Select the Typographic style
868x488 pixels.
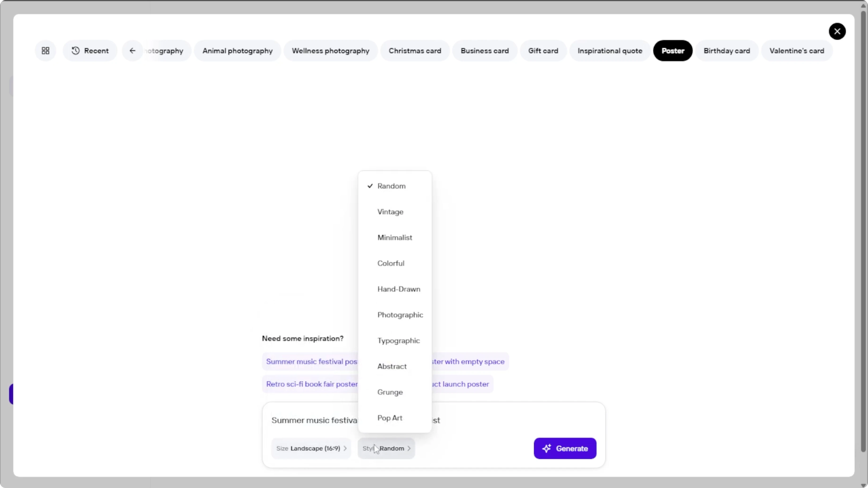coord(395,340)
